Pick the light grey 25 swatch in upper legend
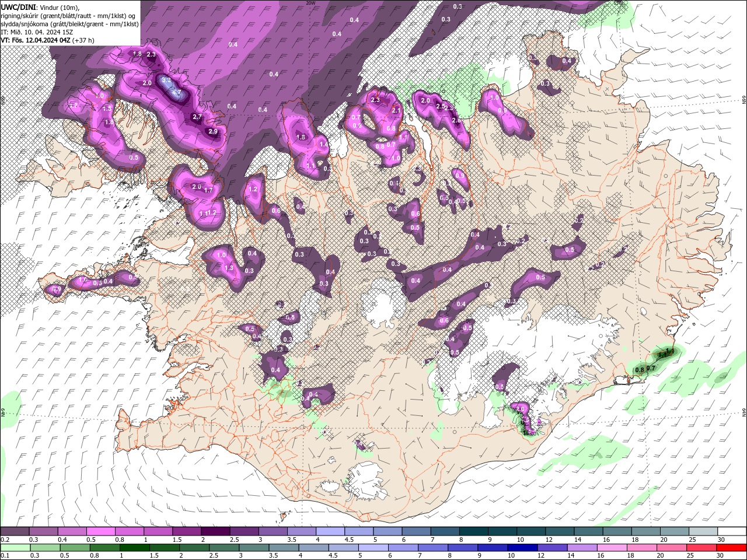 [703, 531]
